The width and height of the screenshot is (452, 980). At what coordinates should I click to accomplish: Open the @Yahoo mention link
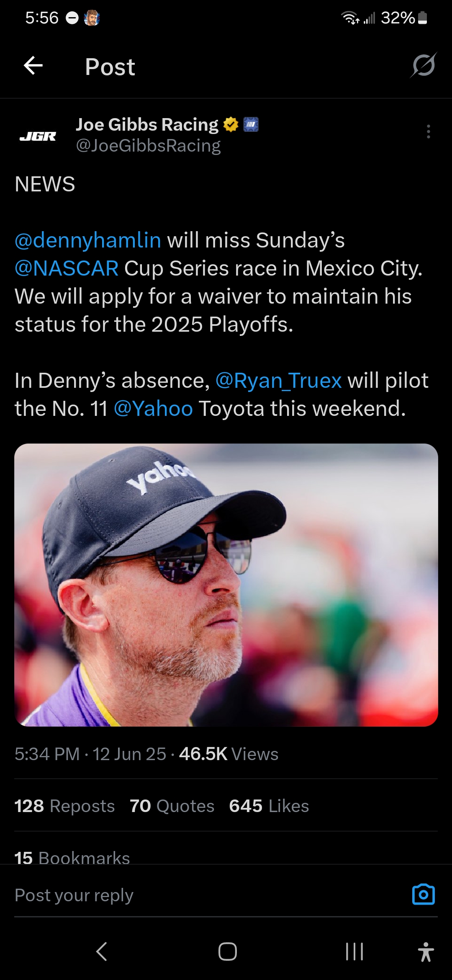pyautogui.click(x=153, y=409)
